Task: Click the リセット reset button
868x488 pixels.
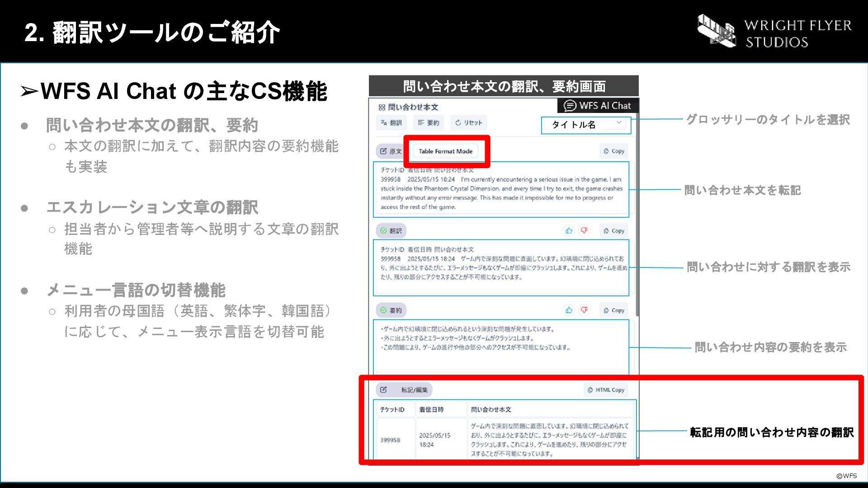Action: (x=469, y=123)
